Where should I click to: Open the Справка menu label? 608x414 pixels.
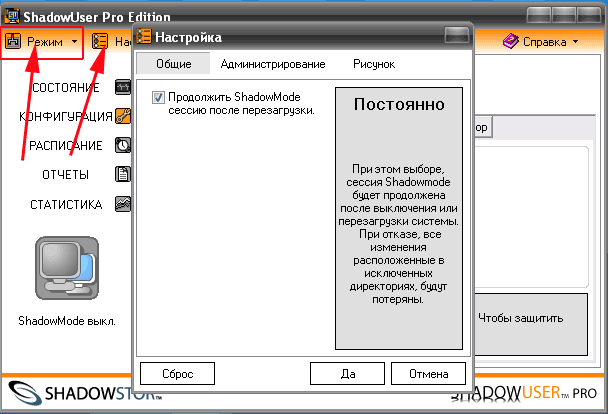point(544,41)
